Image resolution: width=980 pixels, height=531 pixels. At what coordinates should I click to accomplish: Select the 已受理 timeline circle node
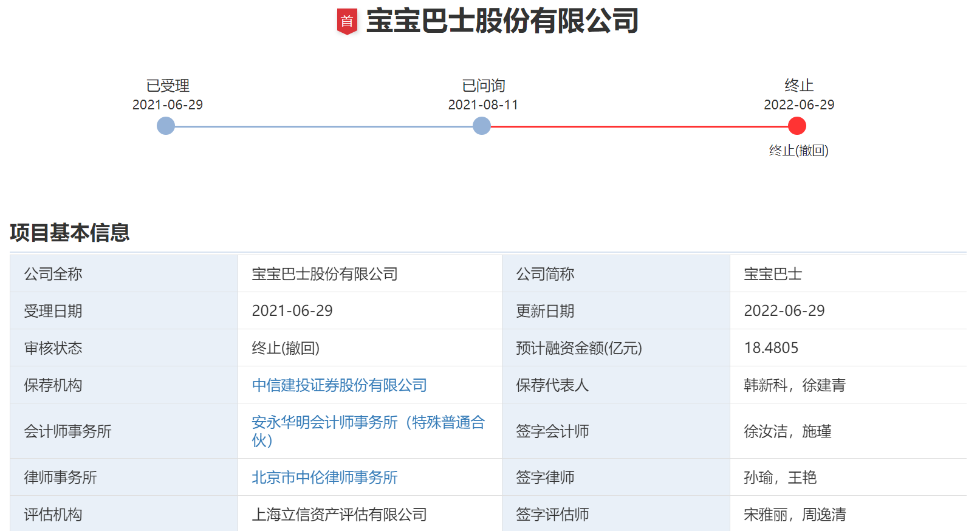coord(166,126)
